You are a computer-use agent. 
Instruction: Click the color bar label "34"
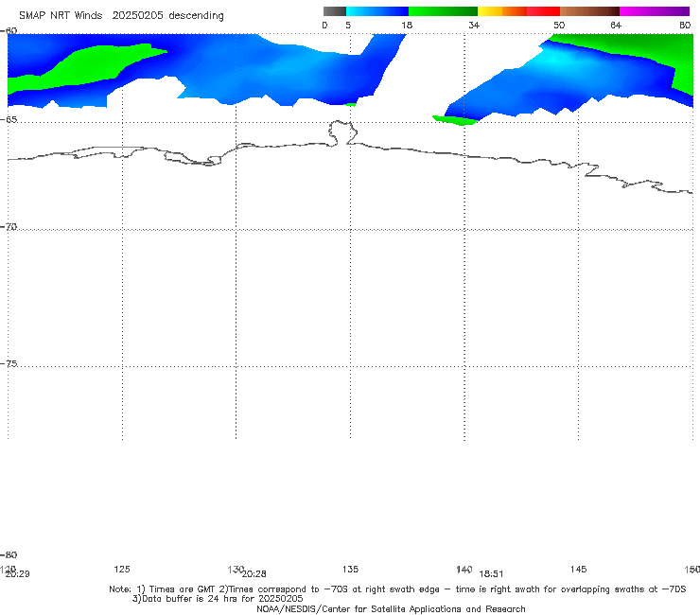tap(474, 25)
